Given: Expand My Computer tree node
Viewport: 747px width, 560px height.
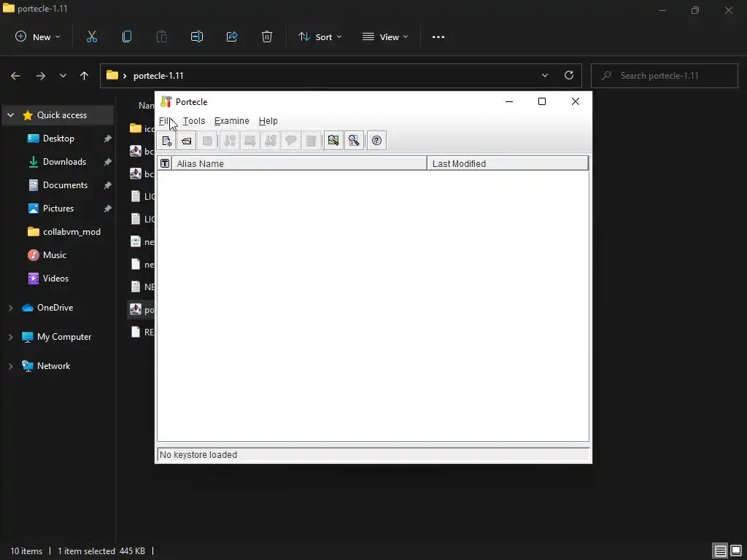Looking at the screenshot, I should pyautogui.click(x=10, y=337).
